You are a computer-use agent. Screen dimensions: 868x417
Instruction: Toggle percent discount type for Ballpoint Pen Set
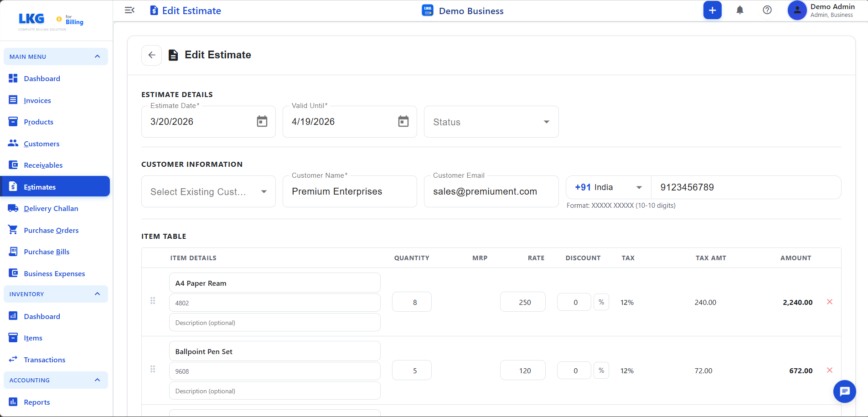click(x=601, y=371)
